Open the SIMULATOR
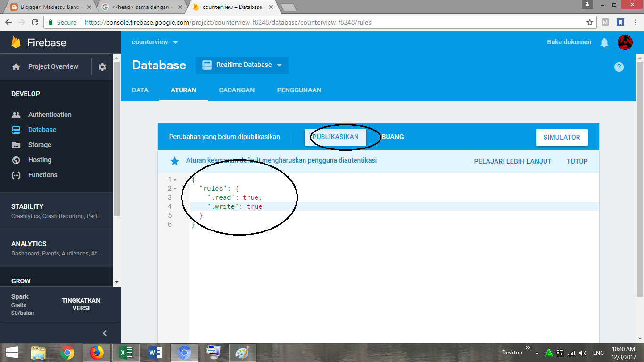644x362 pixels. click(561, 137)
